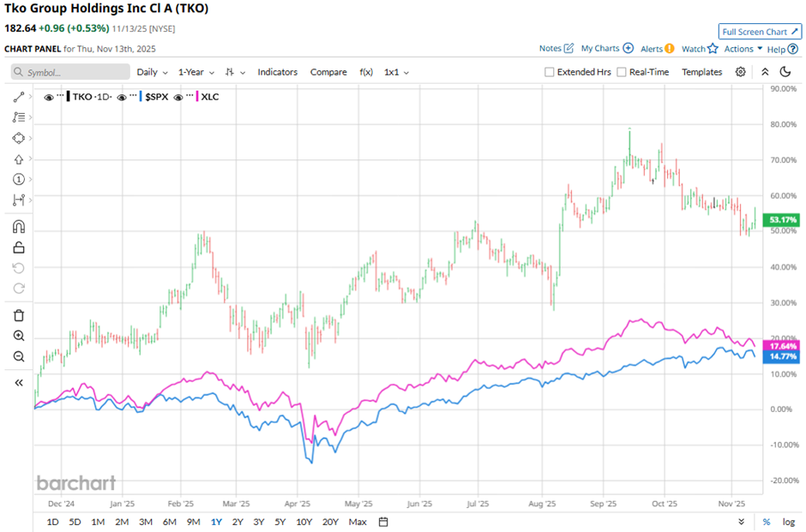
Task: Zoom in using the magnifier plus icon
Action: (x=19, y=336)
